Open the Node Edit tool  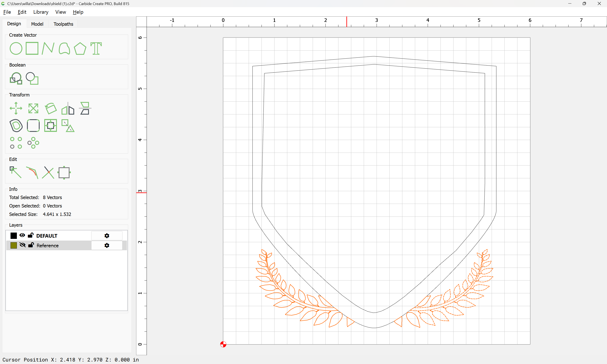[15, 173]
